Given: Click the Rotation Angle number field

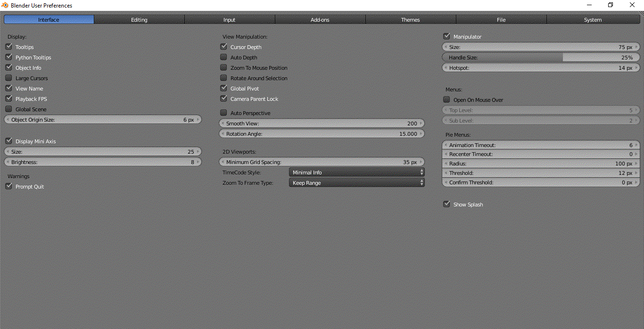Looking at the screenshot, I should pyautogui.click(x=322, y=134).
